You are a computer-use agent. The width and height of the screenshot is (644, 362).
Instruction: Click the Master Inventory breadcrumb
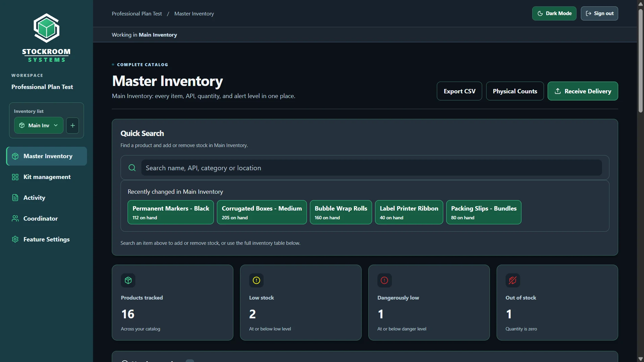194,14
